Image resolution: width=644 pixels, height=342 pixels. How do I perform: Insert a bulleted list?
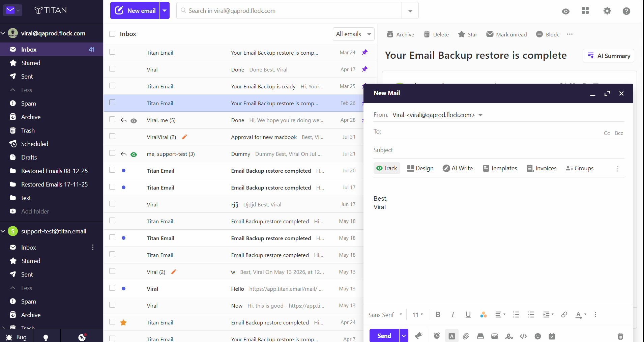(531, 315)
